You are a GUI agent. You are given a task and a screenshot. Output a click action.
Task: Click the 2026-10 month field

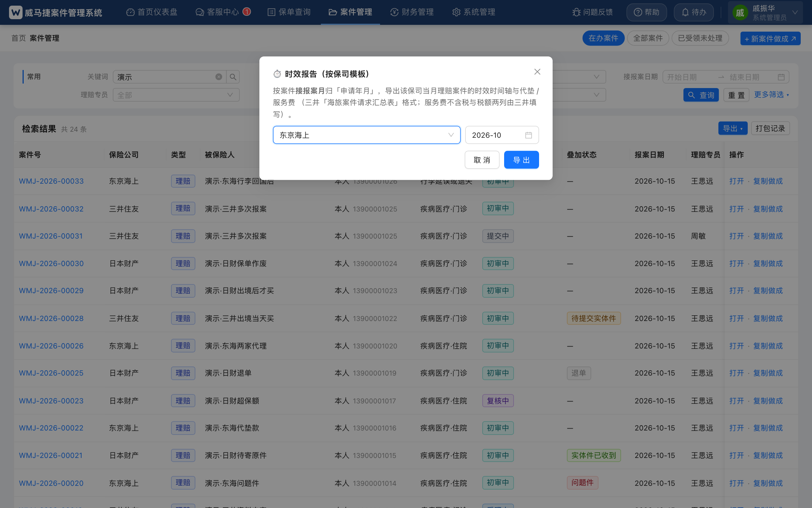(x=502, y=135)
